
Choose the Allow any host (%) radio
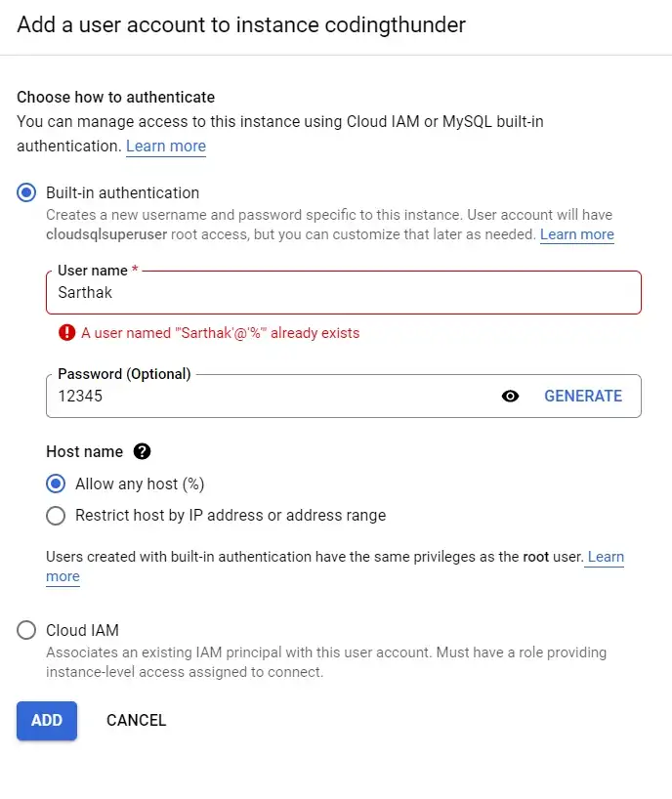[56, 484]
